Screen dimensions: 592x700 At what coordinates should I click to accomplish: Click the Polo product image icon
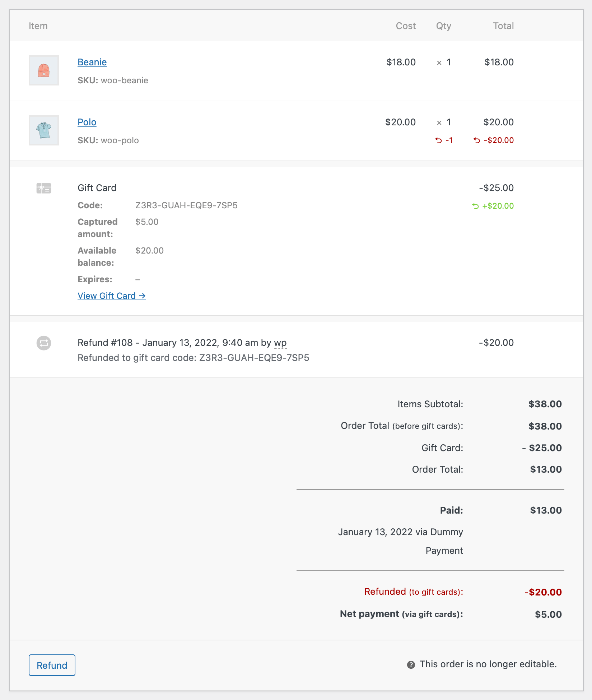(x=43, y=130)
